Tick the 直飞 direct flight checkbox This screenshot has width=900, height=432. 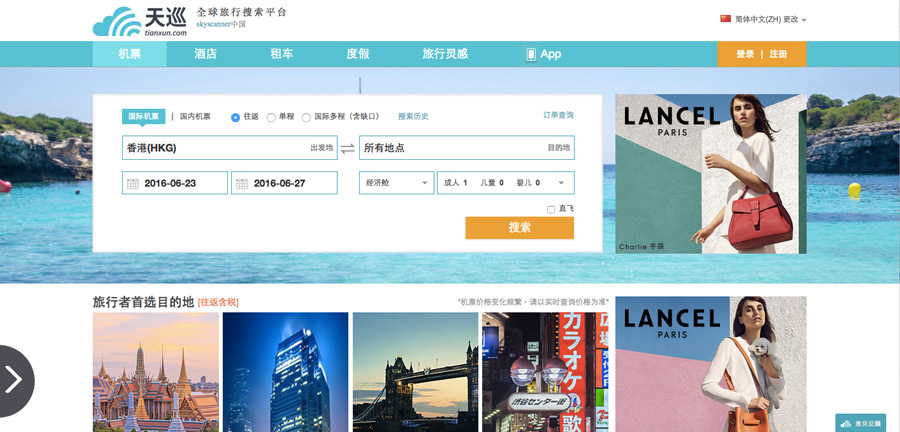551,209
